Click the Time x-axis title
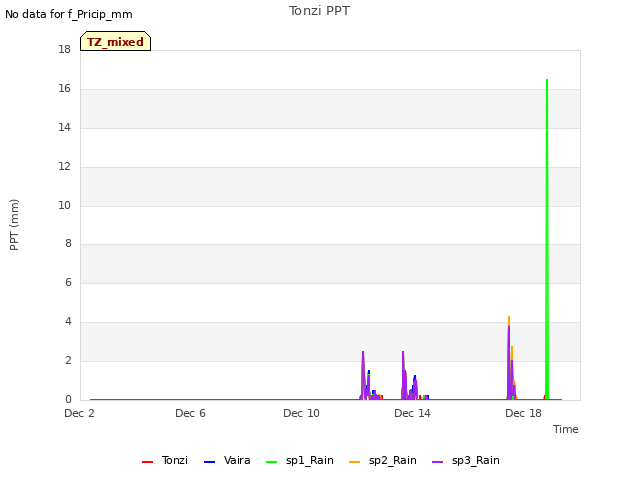 click(x=566, y=429)
